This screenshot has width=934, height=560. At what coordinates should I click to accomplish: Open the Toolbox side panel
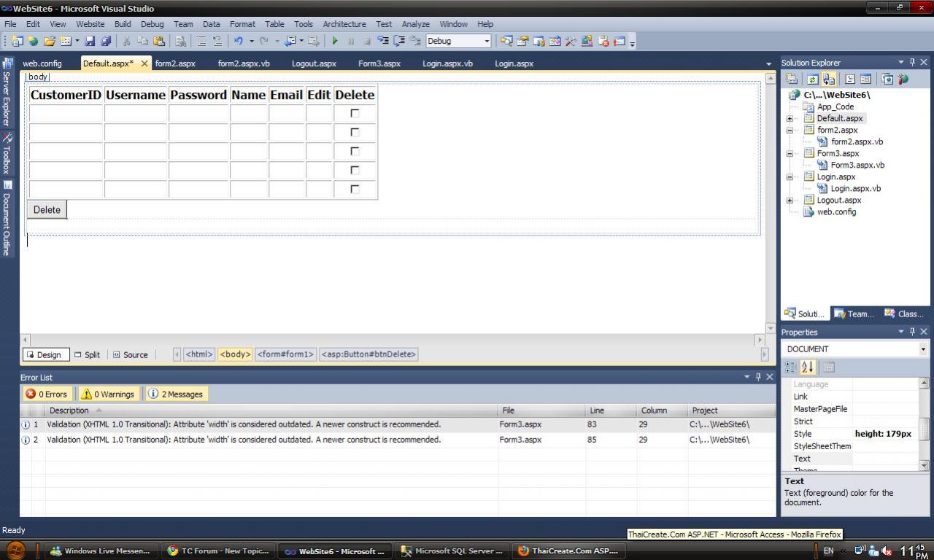[7, 153]
